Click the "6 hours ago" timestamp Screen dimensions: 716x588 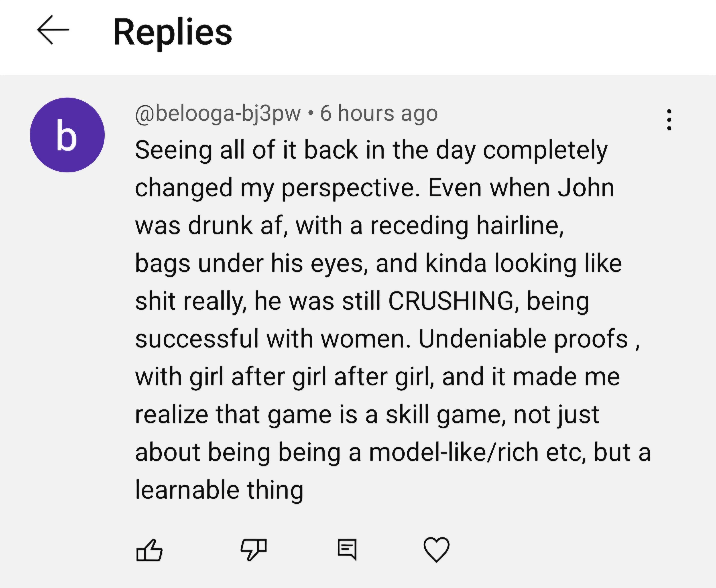(x=379, y=114)
